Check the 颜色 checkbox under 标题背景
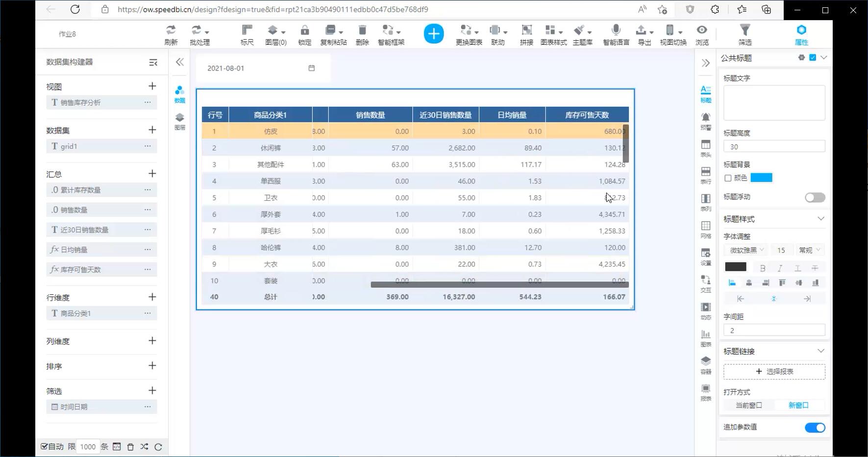This screenshot has width=868, height=457. (728, 178)
